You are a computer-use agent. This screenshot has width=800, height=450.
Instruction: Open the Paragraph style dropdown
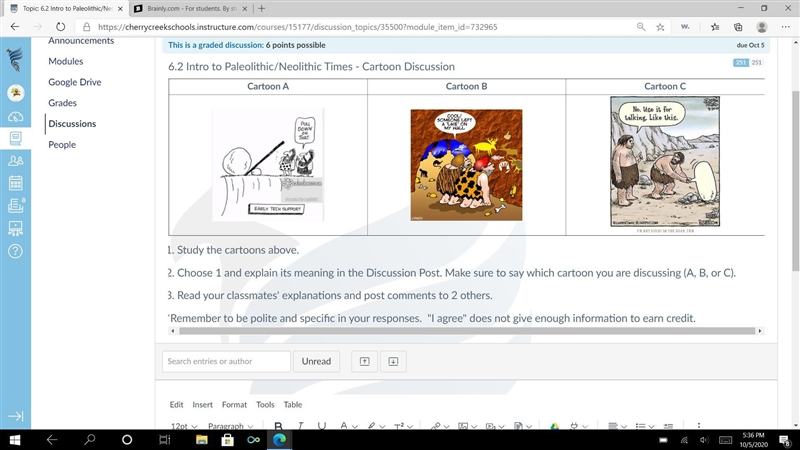231,426
